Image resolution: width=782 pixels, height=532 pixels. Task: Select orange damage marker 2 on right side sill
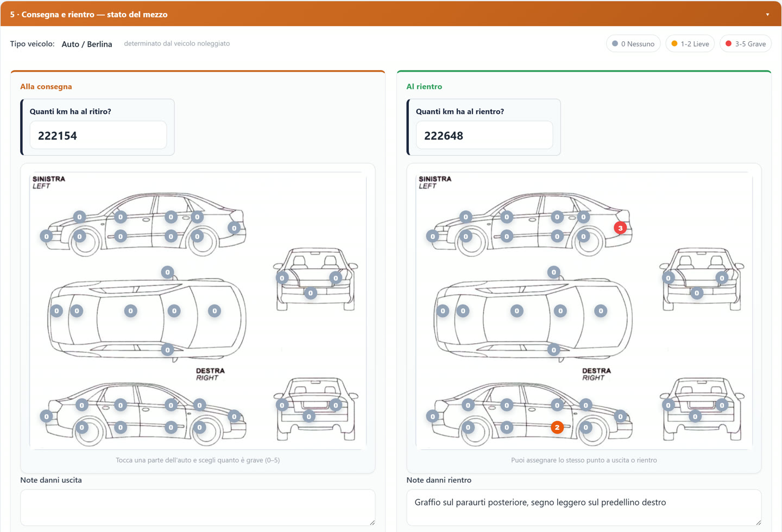tap(557, 427)
